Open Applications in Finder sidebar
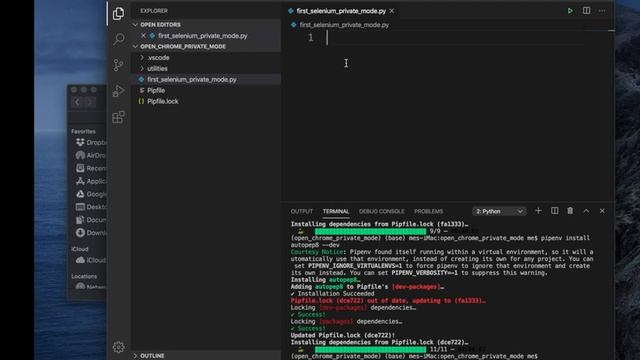Viewport: 640px width, 360px height. coord(91,181)
